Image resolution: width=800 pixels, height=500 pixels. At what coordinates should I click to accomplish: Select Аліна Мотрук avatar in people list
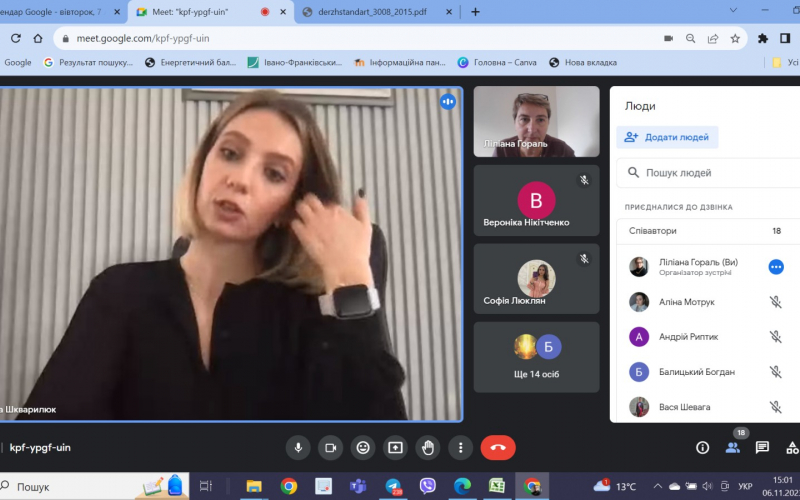pyautogui.click(x=639, y=302)
